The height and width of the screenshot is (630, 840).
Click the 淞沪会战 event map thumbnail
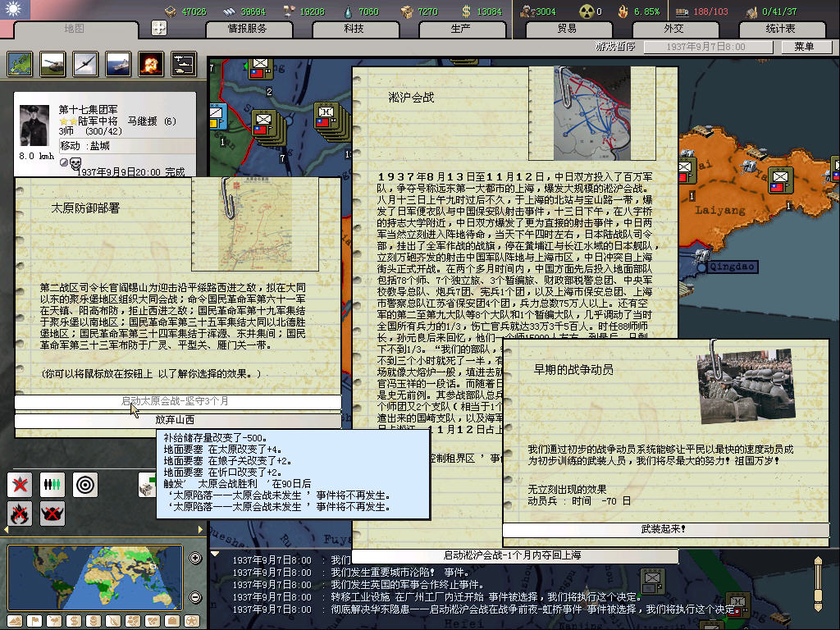[x=592, y=113]
